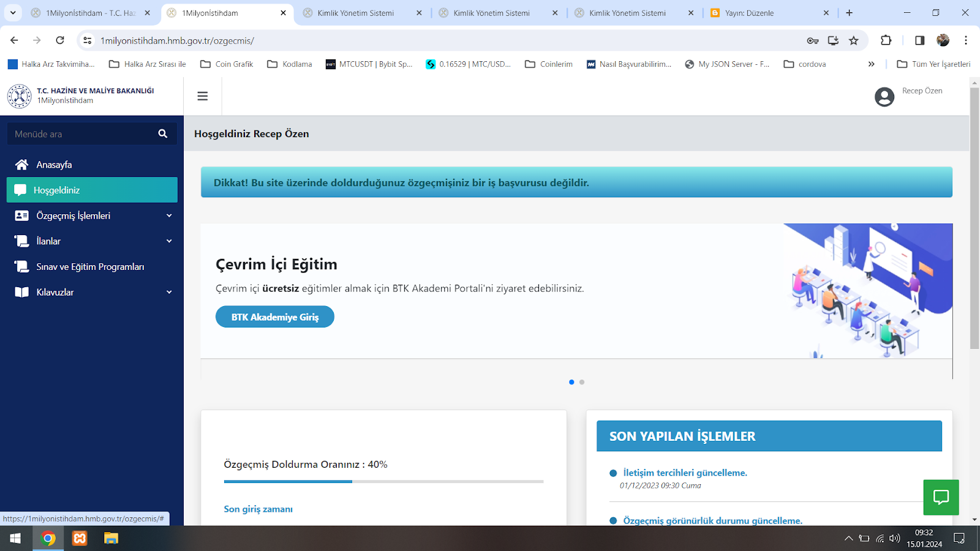Screen dimensions: 980x551
Task: Click the page vertical scrollbar thumb
Action: pyautogui.click(x=974, y=219)
